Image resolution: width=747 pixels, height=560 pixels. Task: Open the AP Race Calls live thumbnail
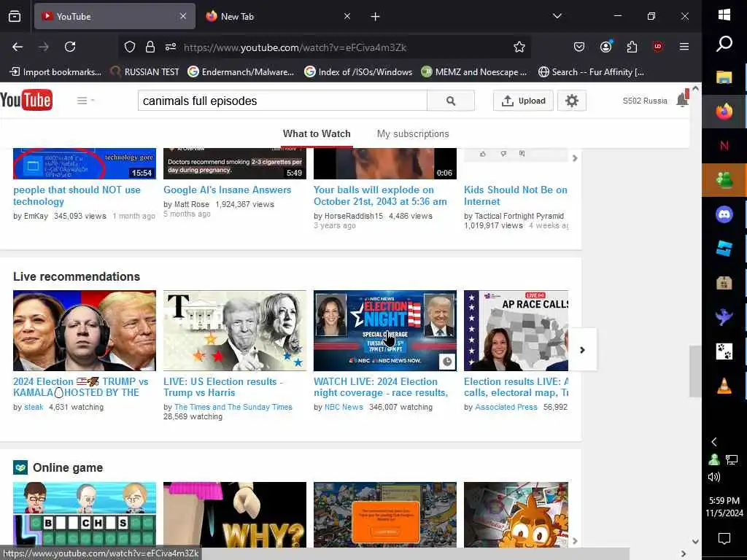tap(516, 330)
